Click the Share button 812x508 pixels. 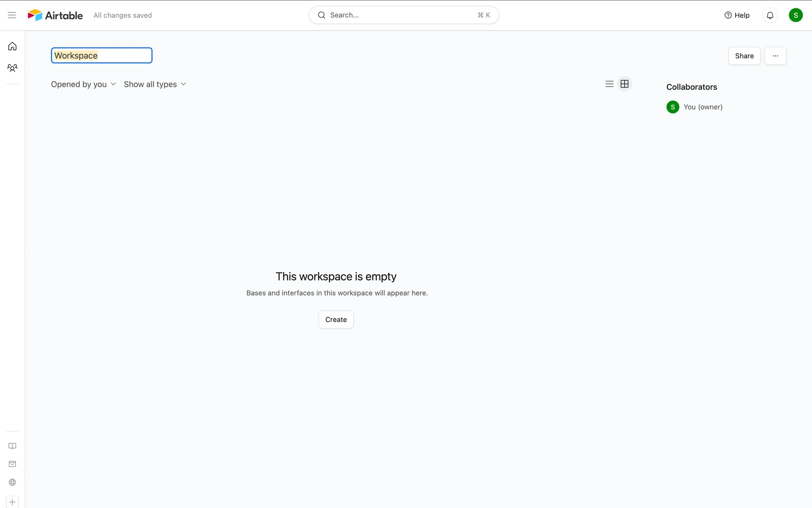coord(744,56)
